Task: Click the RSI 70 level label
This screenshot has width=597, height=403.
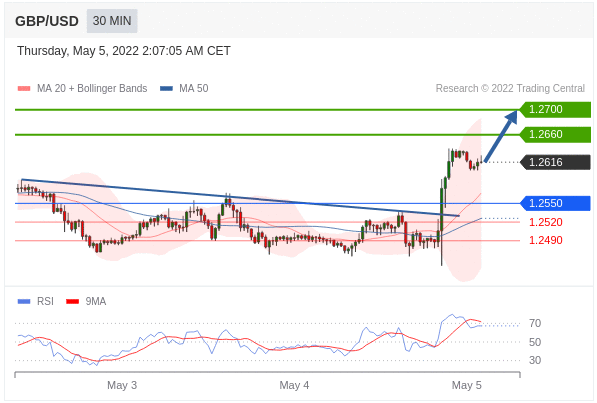Action: pos(535,323)
